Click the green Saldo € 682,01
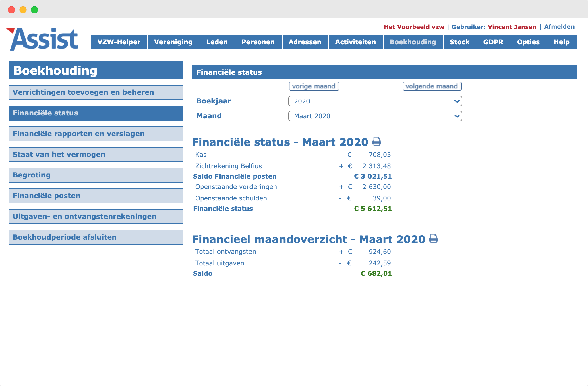This screenshot has height=386, width=588. tap(376, 273)
